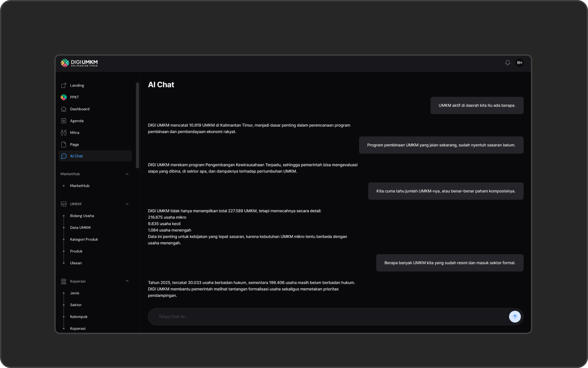Open the notifications bell icon
Screen dimensions: 588x368
coord(508,63)
